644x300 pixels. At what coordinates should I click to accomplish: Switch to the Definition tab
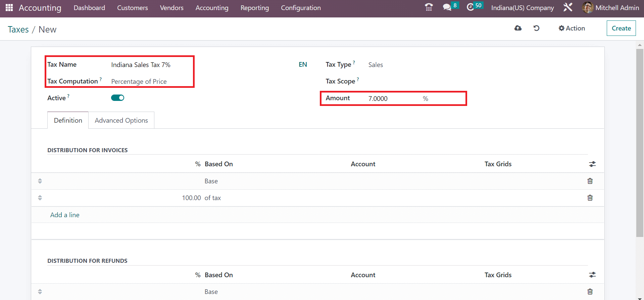[x=68, y=120]
